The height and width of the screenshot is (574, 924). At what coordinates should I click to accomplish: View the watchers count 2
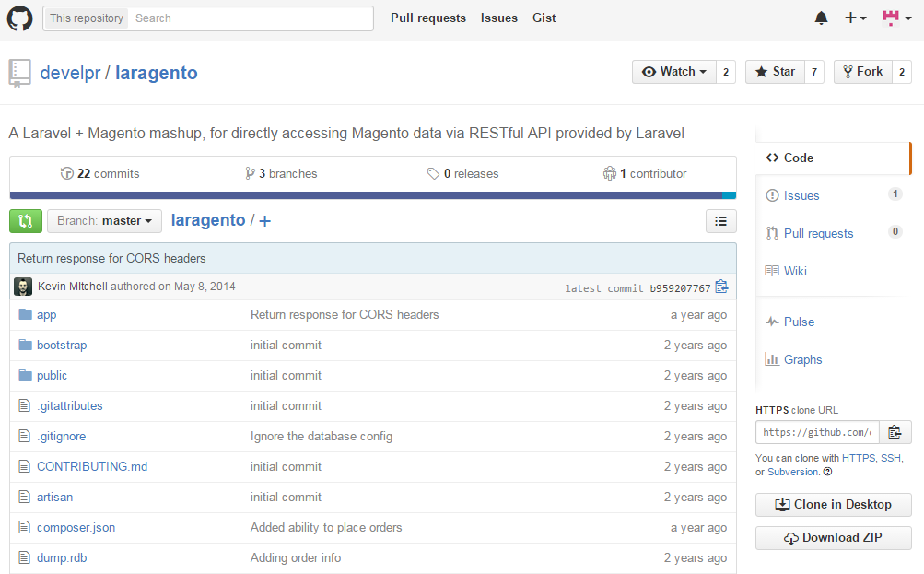(726, 72)
